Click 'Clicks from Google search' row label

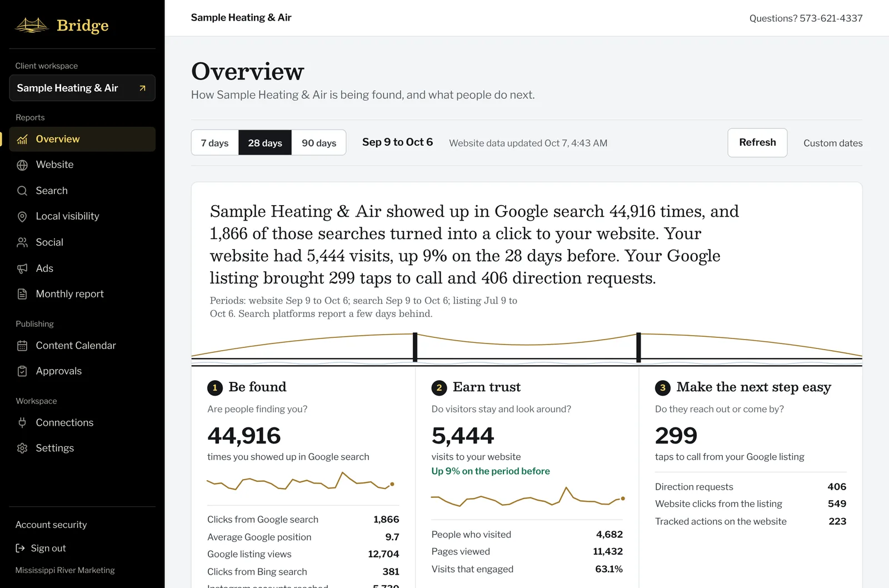[263, 519]
